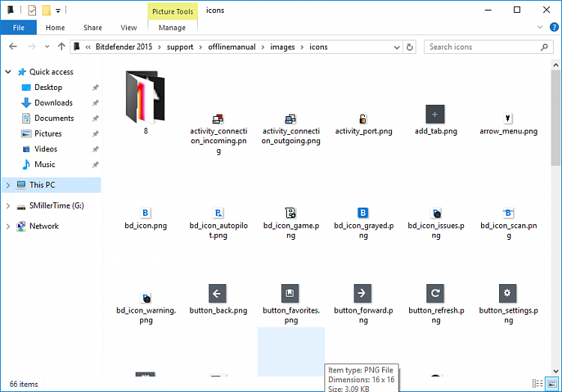Select the activity_port.png lock icon
The image size is (562, 392).
363,118
